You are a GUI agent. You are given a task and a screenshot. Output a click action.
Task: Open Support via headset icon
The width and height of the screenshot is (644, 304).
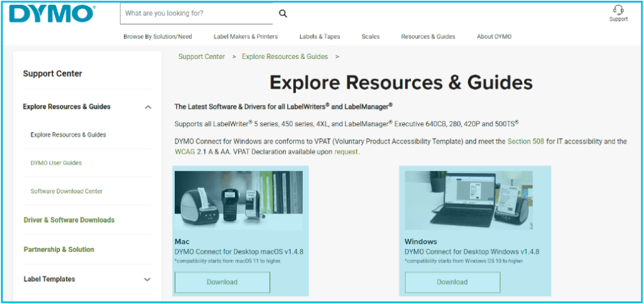pyautogui.click(x=618, y=13)
